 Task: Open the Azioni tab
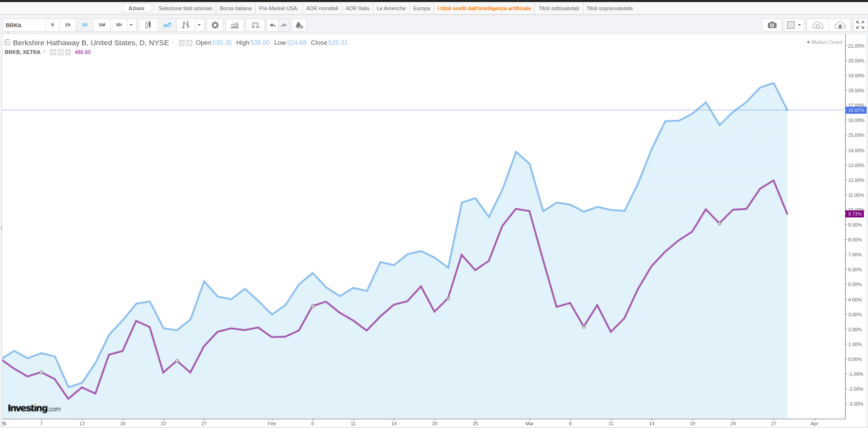(137, 8)
